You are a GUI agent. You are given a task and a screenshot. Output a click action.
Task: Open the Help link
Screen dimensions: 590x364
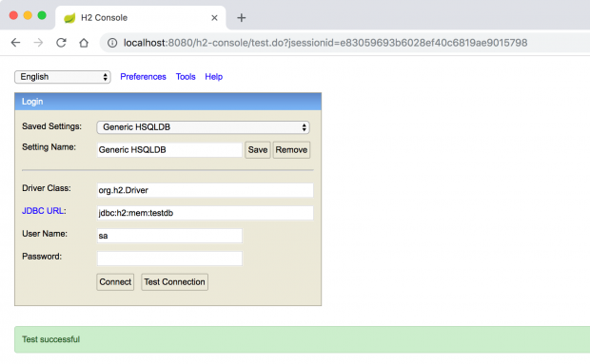tap(214, 77)
